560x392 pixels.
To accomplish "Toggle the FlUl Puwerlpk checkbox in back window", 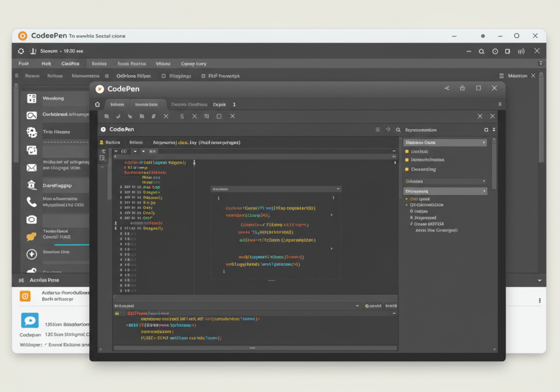I will tap(203, 76).
